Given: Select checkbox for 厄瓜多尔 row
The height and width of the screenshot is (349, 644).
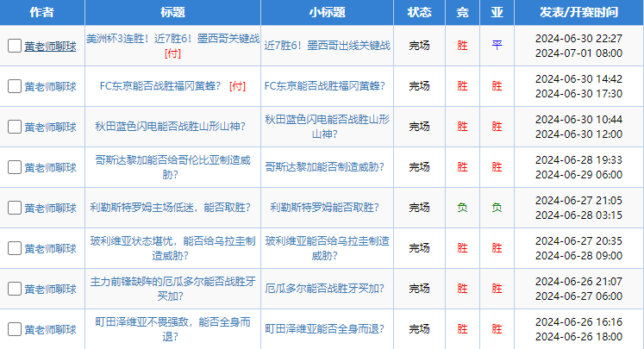Looking at the screenshot, I should pyautogui.click(x=15, y=289).
